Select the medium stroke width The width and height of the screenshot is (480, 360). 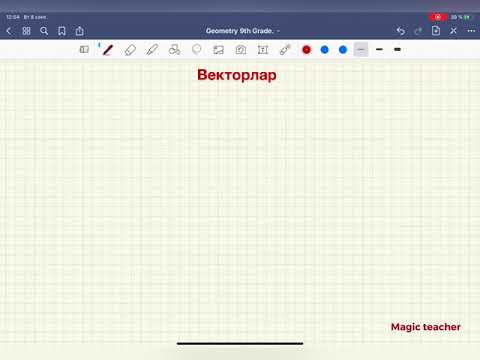pyautogui.click(x=379, y=49)
